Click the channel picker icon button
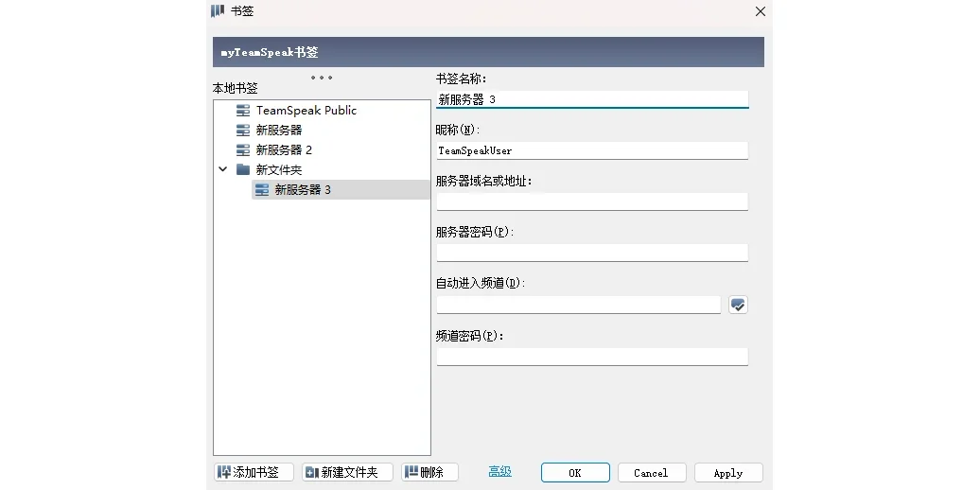The height and width of the screenshot is (490, 980). pos(738,305)
